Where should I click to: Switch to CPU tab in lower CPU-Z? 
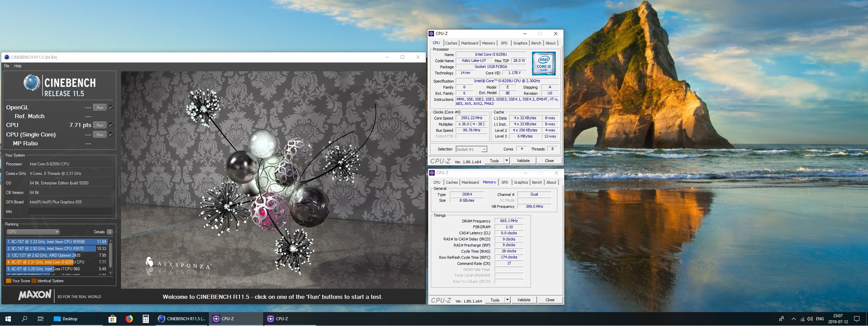click(437, 182)
